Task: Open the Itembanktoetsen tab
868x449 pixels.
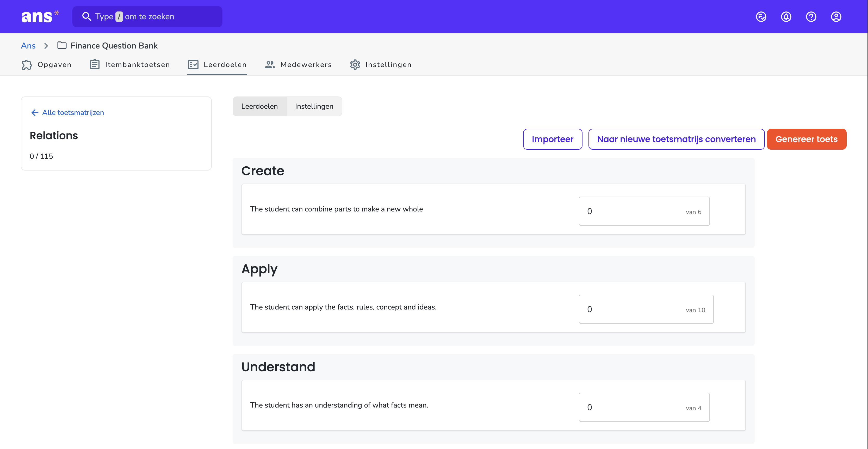Action: point(130,64)
